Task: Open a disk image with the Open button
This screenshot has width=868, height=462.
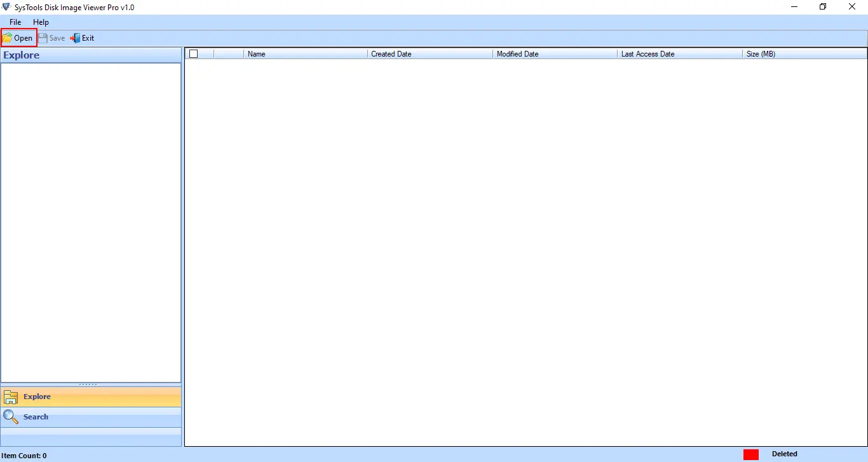Action: [18, 38]
